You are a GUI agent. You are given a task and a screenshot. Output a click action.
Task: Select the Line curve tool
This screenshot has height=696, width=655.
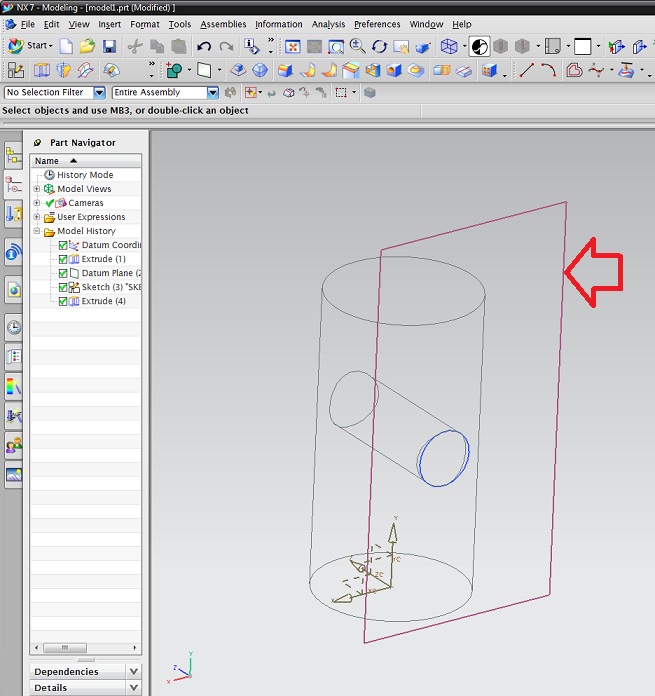[527, 70]
